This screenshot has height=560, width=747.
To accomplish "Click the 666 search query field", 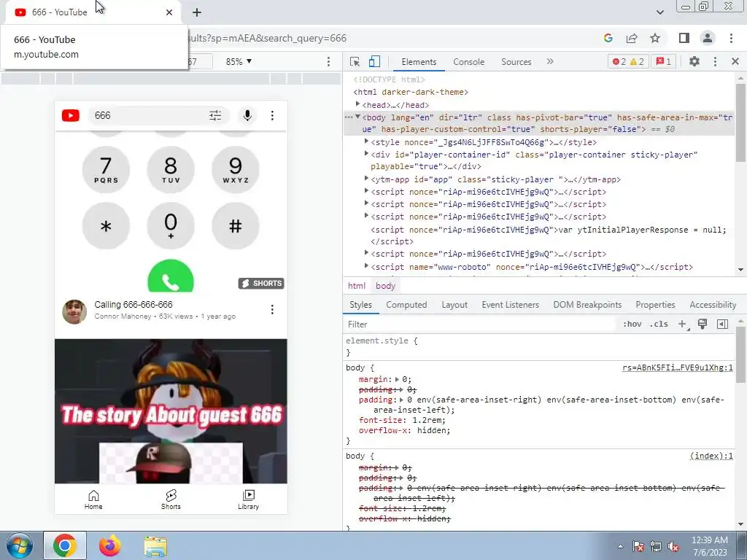I will point(147,115).
